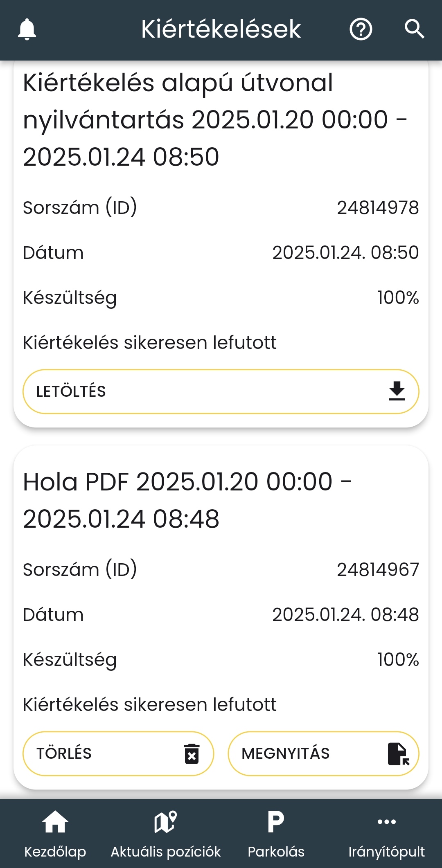
Task: Go to the Parkolás tab
Action: click(276, 851)
